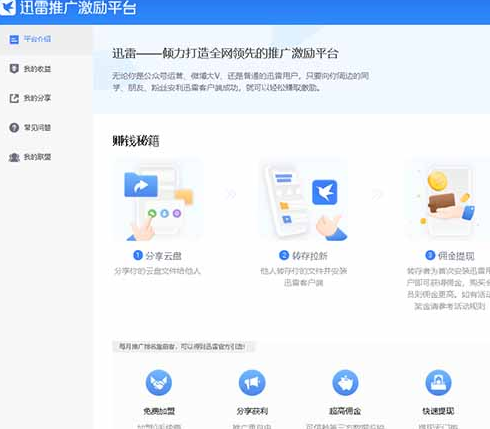
Task: Click the 超高佣金 piggy bank icon
Action: coord(345,383)
